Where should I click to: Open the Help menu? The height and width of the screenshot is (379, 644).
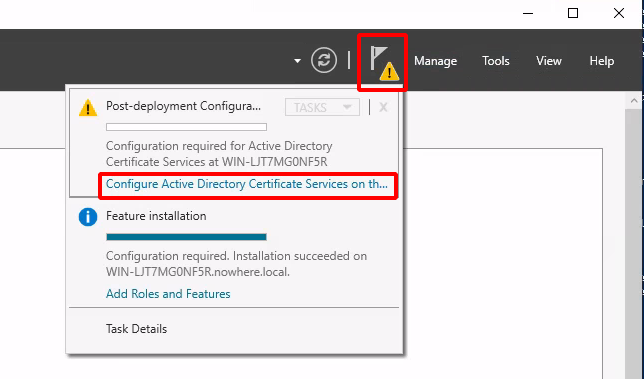pos(602,61)
